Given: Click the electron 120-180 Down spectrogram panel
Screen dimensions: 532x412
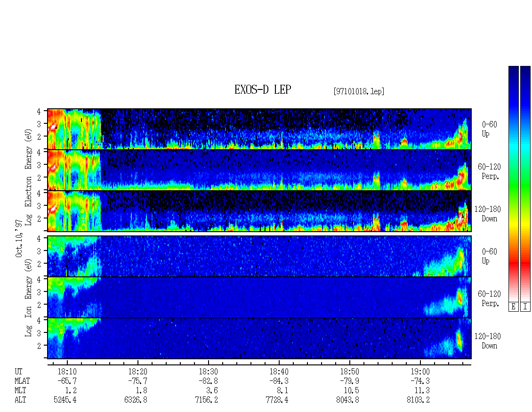Looking at the screenshot, I should pyautogui.click(x=259, y=211).
